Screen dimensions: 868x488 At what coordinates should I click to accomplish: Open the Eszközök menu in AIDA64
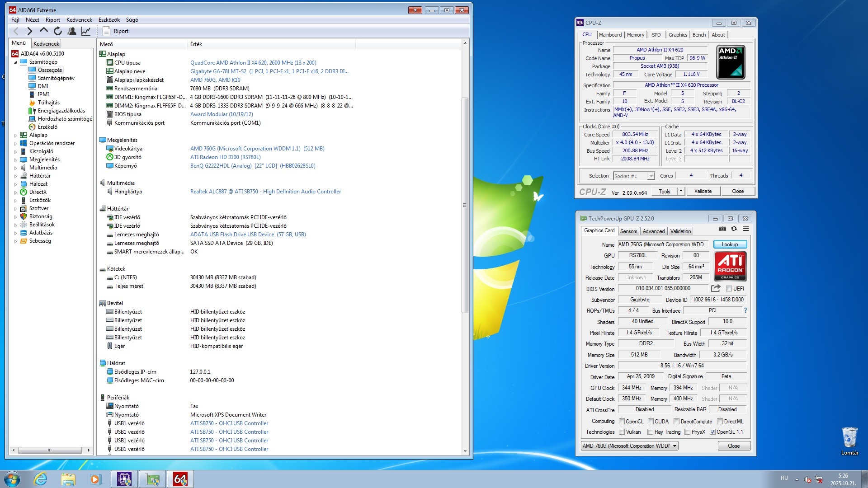coord(109,20)
